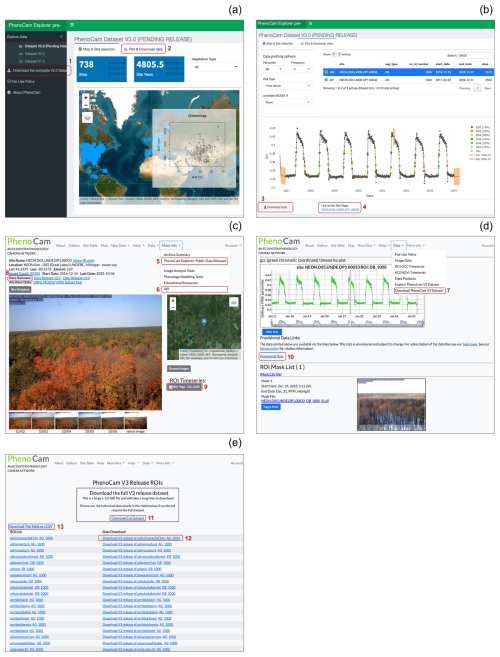Open the site page link under 'Link to the Site Page'

click(340, 210)
